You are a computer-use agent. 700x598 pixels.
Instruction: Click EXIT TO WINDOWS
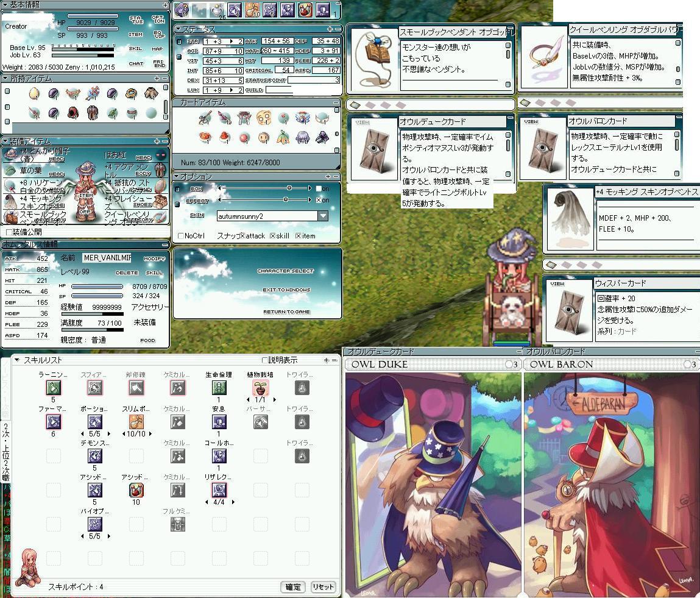tap(286, 290)
